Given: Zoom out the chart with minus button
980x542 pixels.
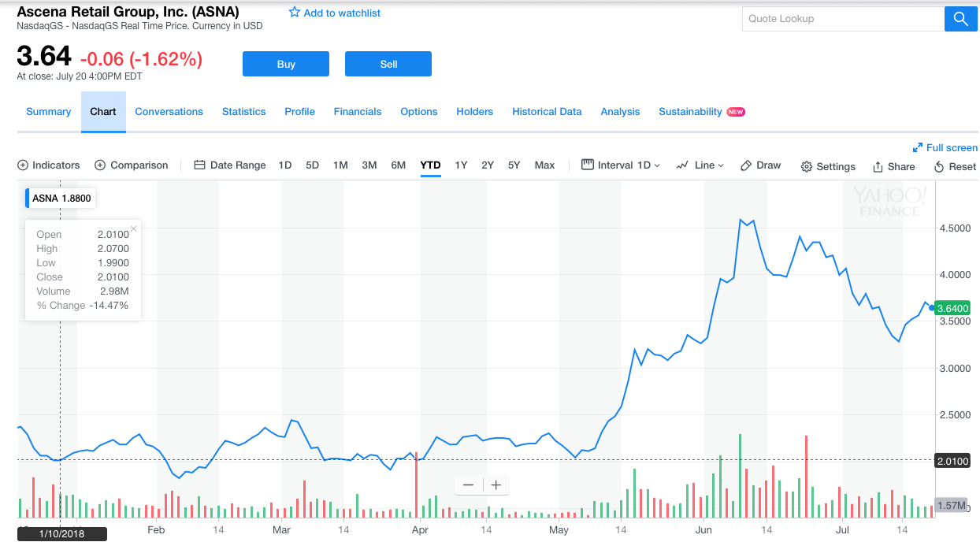Looking at the screenshot, I should pos(469,484).
